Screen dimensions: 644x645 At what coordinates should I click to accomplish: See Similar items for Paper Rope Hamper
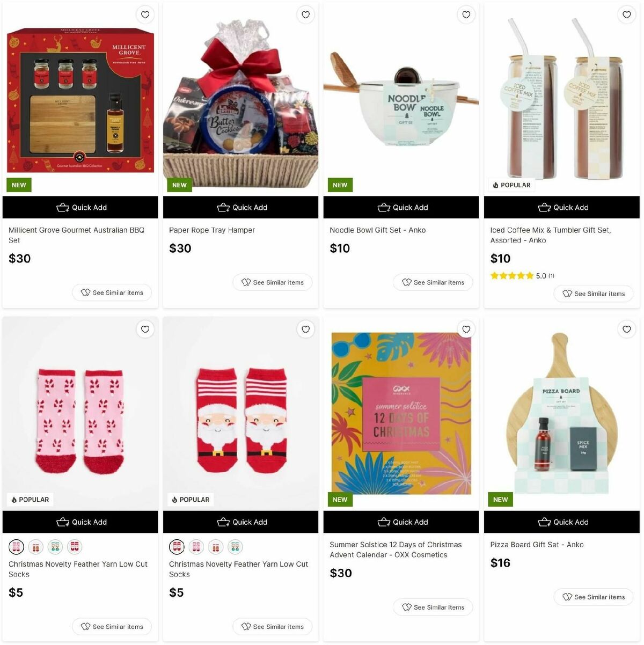point(273,282)
